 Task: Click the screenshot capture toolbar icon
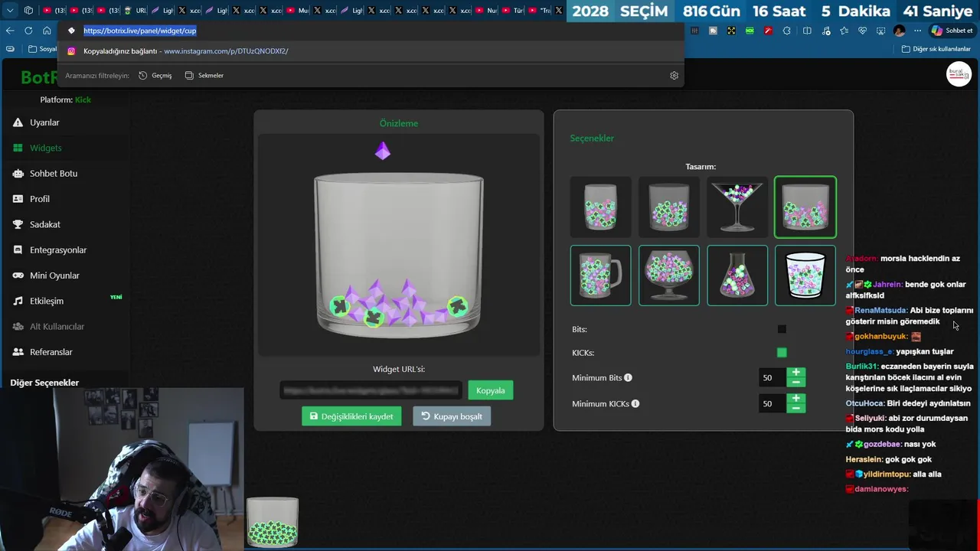880,31
